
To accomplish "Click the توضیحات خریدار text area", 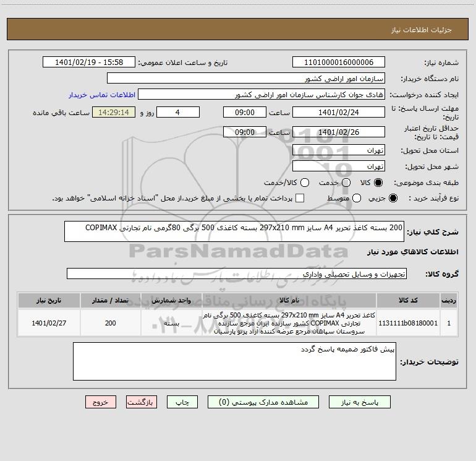I will (234, 361).
